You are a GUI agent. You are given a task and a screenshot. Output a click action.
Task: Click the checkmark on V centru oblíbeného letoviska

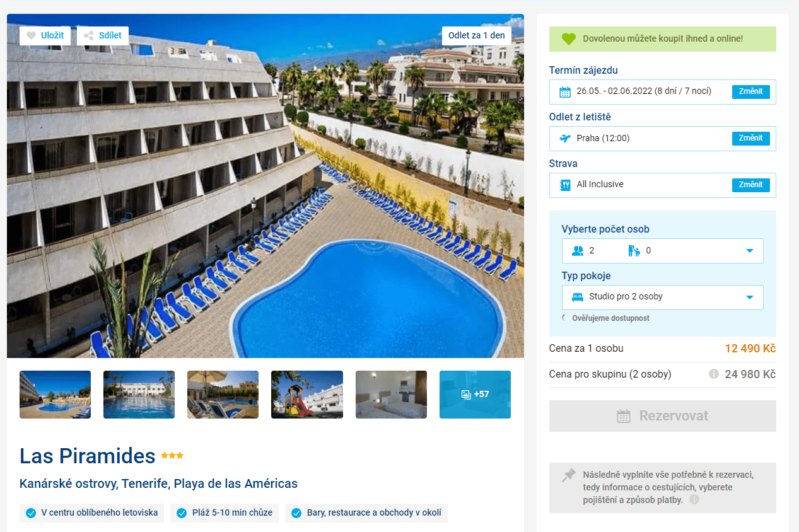tap(31, 513)
